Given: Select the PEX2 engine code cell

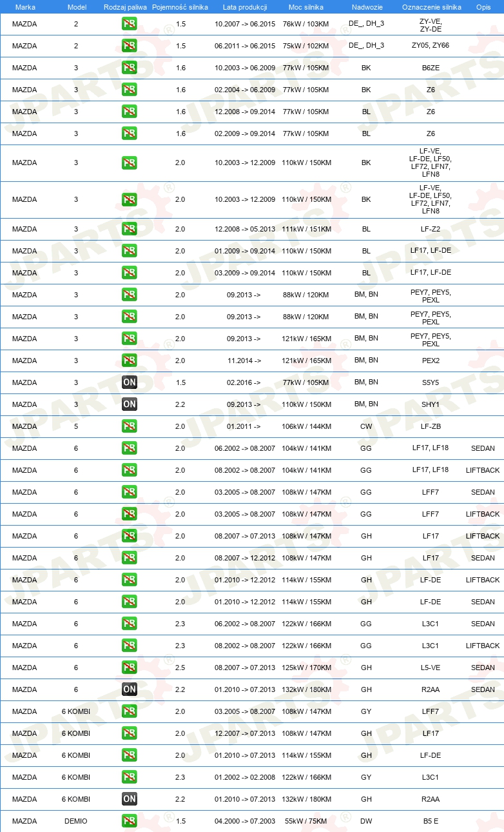Looking at the screenshot, I should pos(431,361).
